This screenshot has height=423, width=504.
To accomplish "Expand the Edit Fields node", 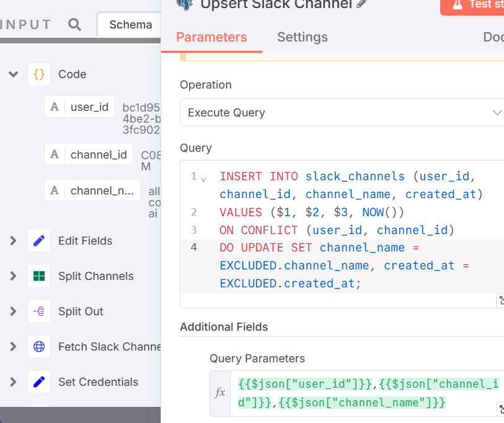I will point(13,240).
